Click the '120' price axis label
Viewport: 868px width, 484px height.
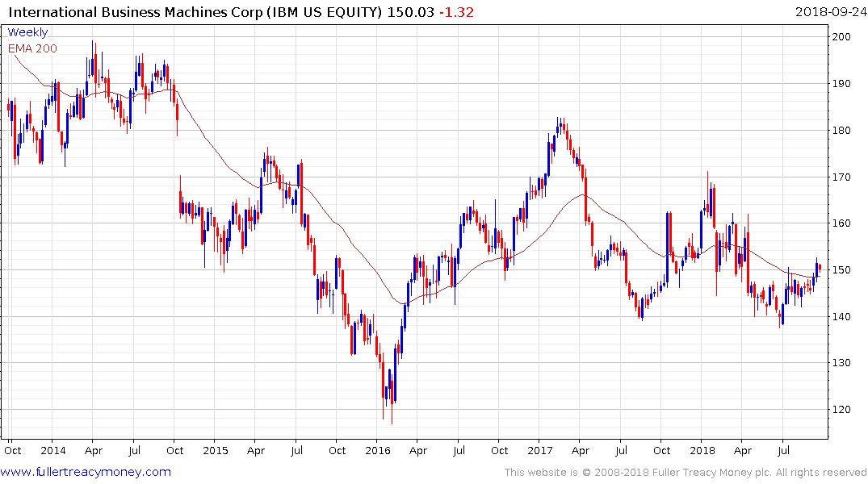point(841,410)
